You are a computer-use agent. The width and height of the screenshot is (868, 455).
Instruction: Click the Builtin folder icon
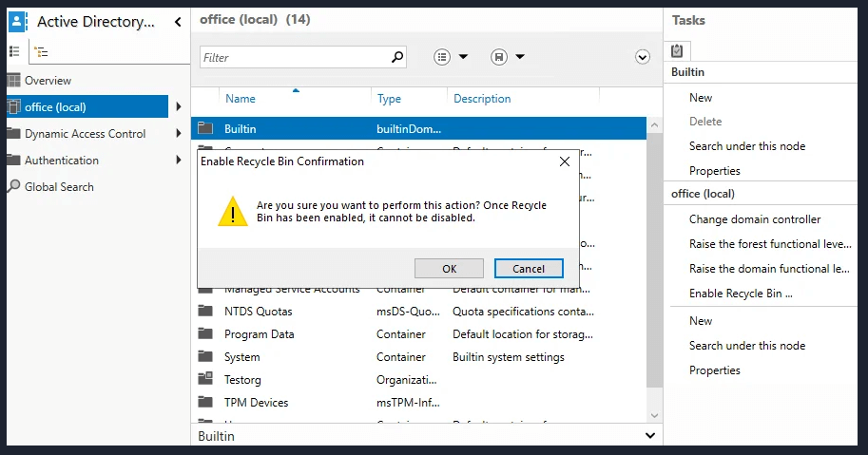(x=205, y=128)
